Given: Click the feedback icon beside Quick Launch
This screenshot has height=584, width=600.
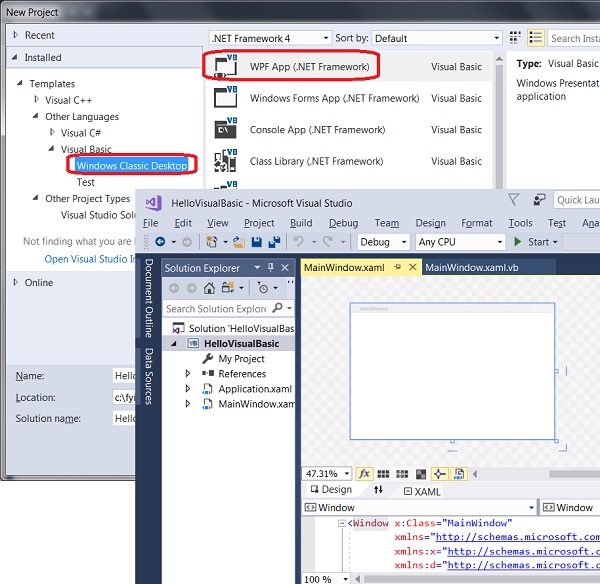Looking at the screenshot, I should pyautogui.click(x=539, y=200).
